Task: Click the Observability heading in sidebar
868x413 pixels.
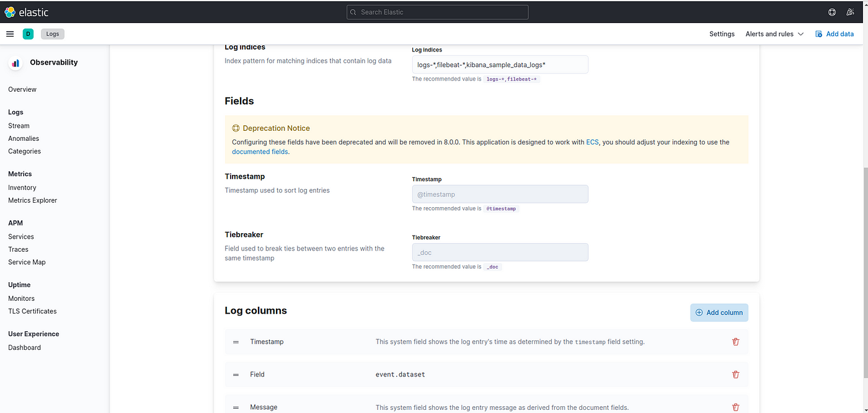Action: (54, 63)
